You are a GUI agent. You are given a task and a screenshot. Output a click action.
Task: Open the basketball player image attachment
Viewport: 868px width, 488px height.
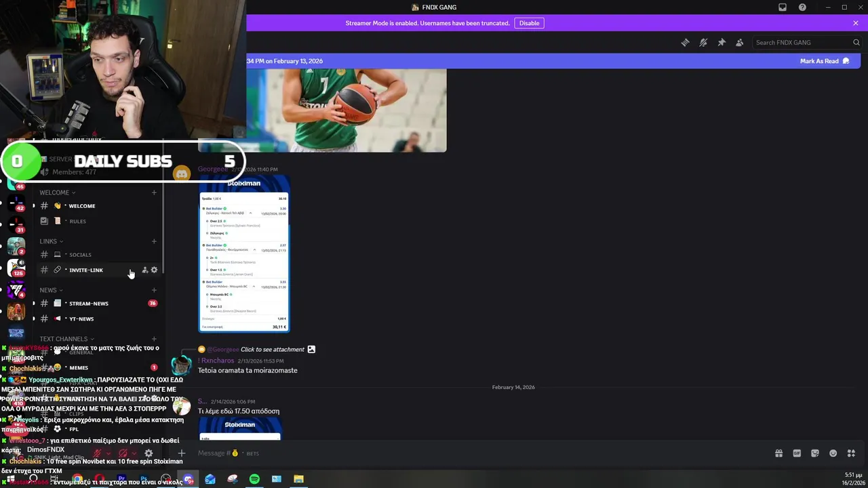[322, 110]
